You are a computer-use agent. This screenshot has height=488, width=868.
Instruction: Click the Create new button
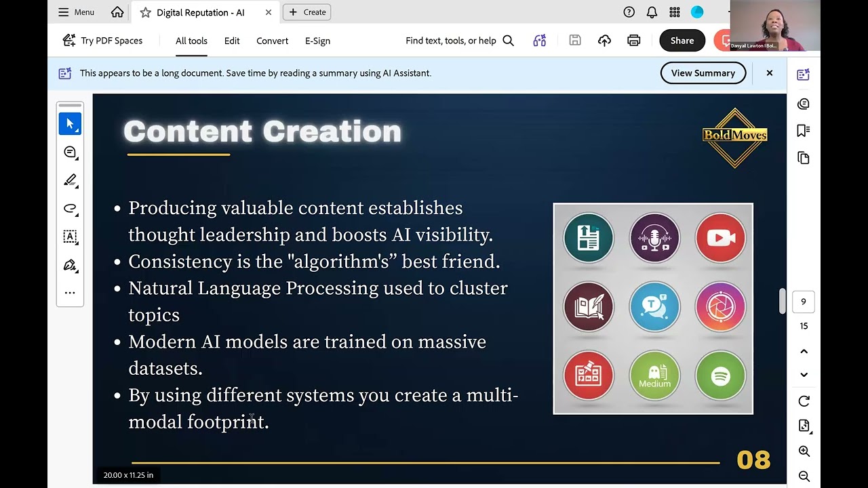coord(307,12)
